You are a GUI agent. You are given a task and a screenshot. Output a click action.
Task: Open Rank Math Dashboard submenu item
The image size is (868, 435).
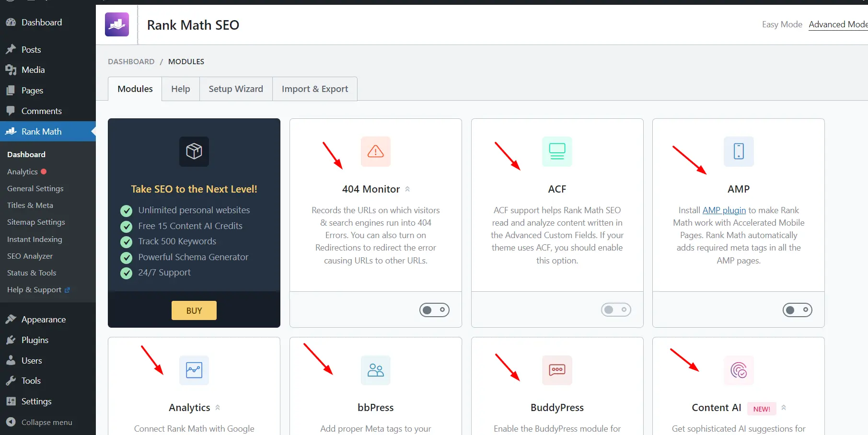(26, 154)
